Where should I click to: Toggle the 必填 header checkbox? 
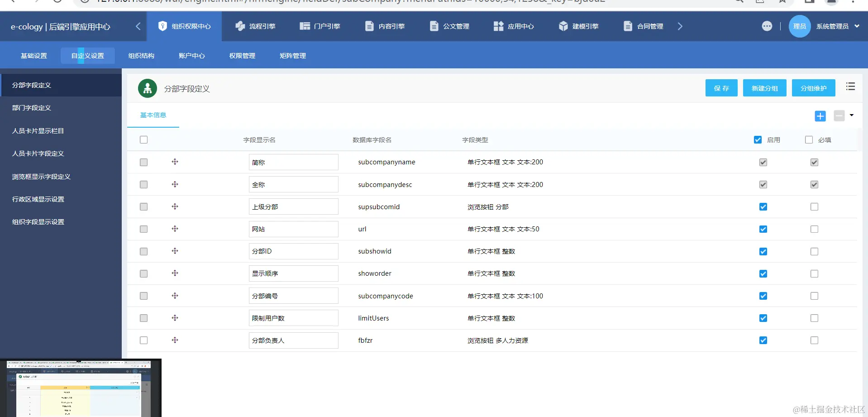click(x=809, y=140)
